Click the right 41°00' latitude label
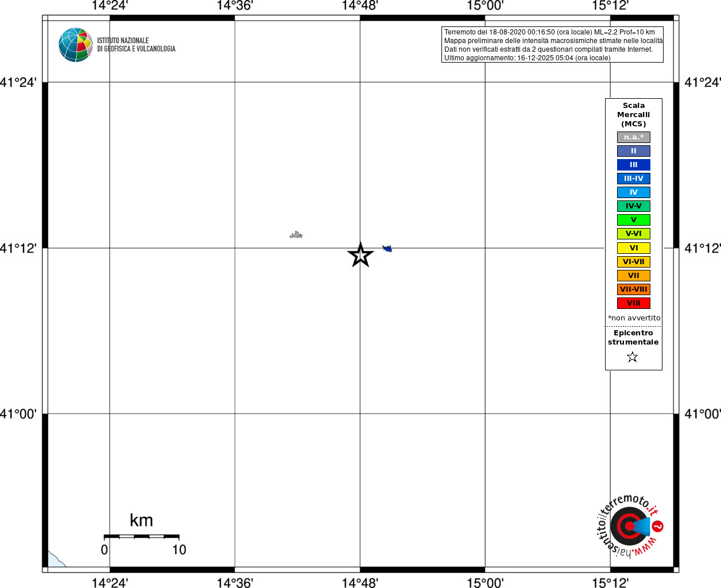Image resolution: width=721 pixels, height=588 pixels. point(703,414)
